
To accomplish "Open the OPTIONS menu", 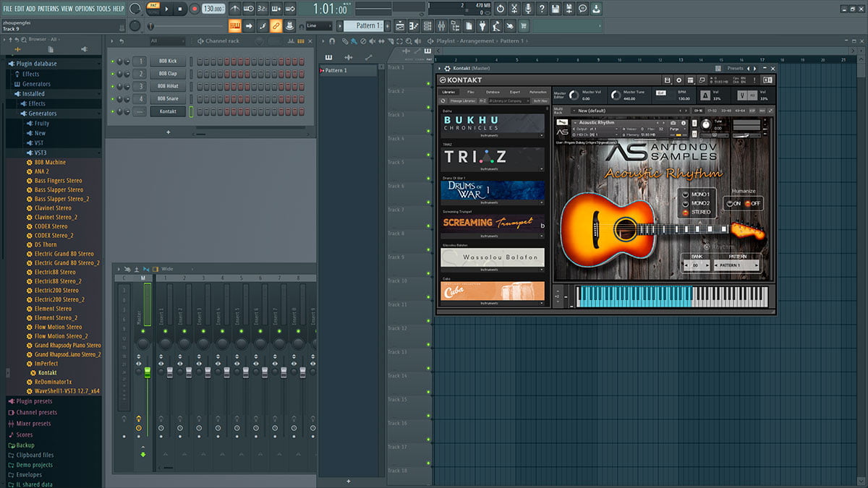I will pos(85,9).
